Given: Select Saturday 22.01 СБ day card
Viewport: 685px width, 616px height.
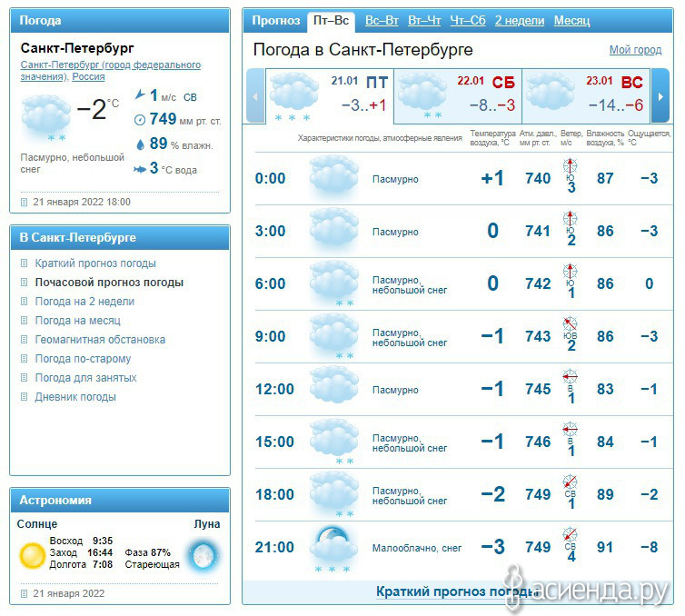Looking at the screenshot, I should click(x=457, y=94).
